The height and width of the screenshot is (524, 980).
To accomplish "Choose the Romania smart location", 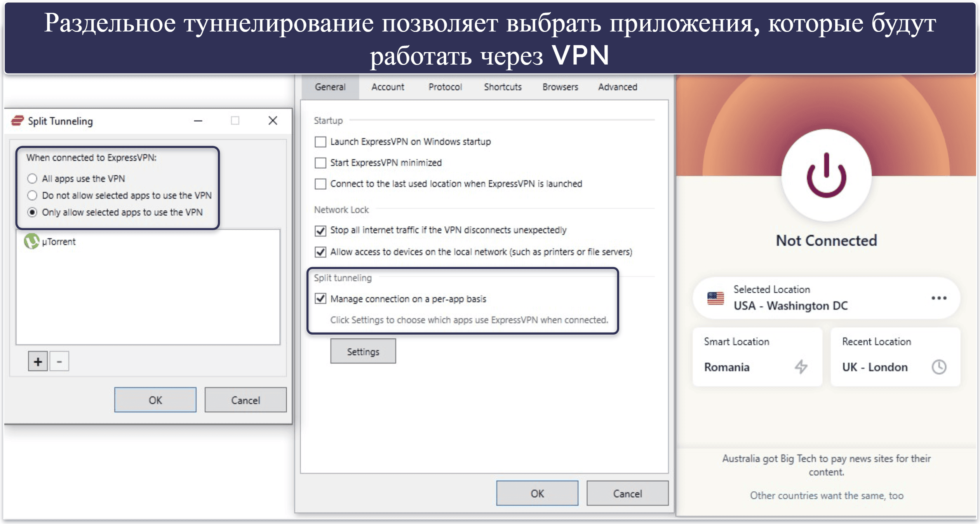I will point(757,357).
